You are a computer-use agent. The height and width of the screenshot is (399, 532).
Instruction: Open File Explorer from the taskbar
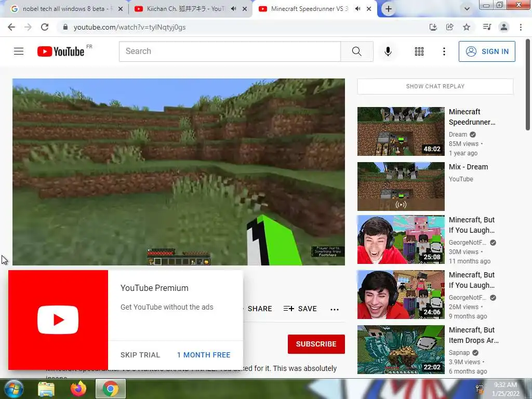(x=46, y=389)
